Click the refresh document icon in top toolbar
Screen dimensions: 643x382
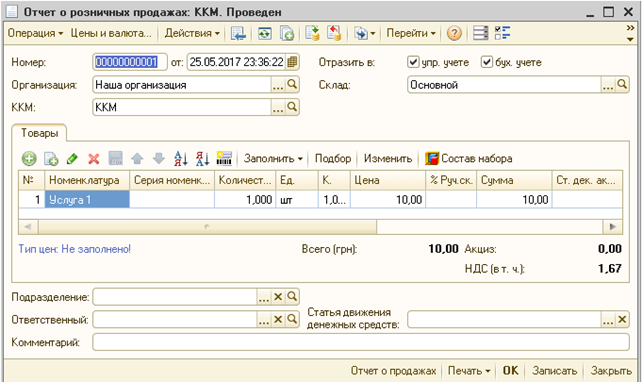point(264,33)
